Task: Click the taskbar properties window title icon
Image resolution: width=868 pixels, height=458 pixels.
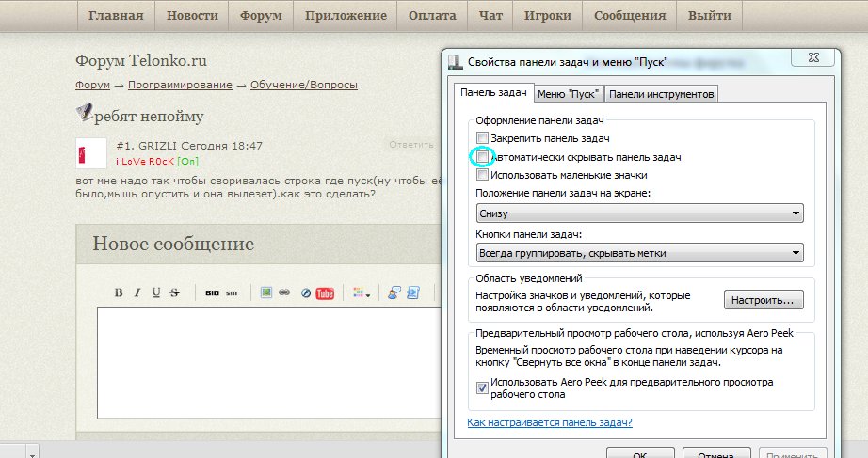Action: click(x=455, y=62)
